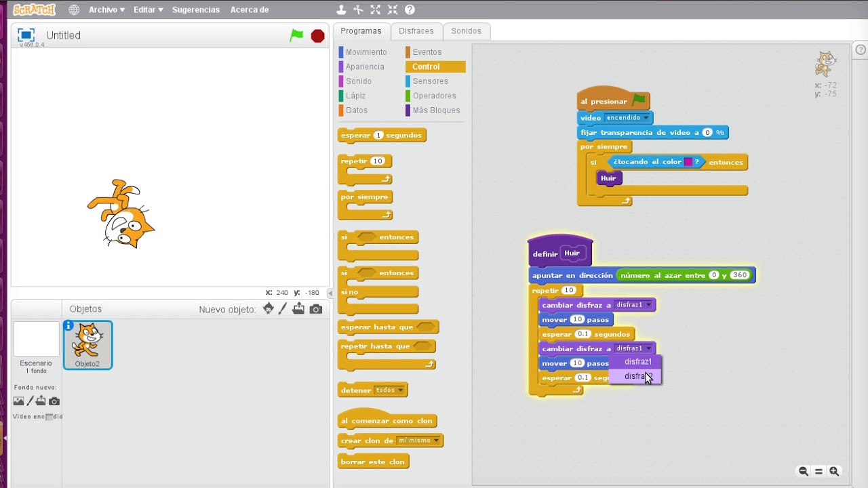
Task: Click steps field of first 'mover' block
Action: coord(577,320)
